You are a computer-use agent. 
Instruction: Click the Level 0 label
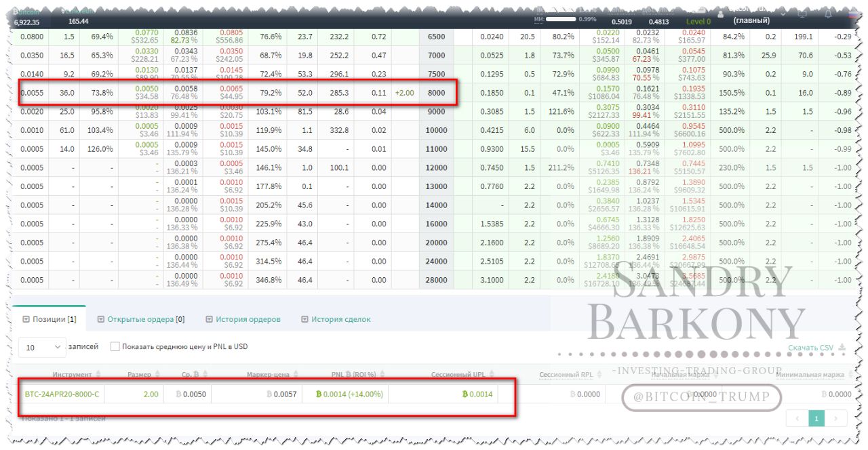tap(698, 22)
